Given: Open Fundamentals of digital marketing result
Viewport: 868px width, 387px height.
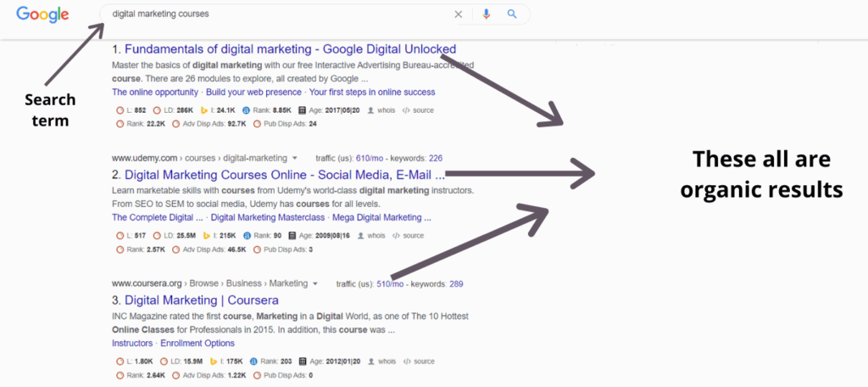Looking at the screenshot, I should (290, 48).
